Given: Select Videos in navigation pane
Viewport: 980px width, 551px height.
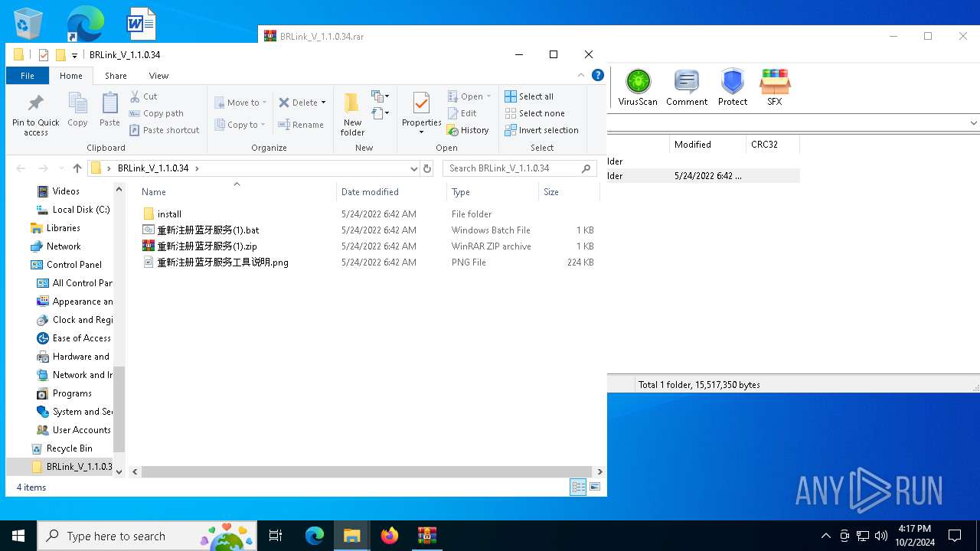Looking at the screenshot, I should [66, 191].
